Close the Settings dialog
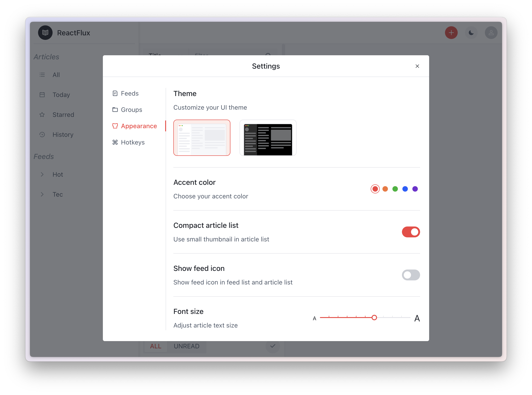 pyautogui.click(x=417, y=66)
